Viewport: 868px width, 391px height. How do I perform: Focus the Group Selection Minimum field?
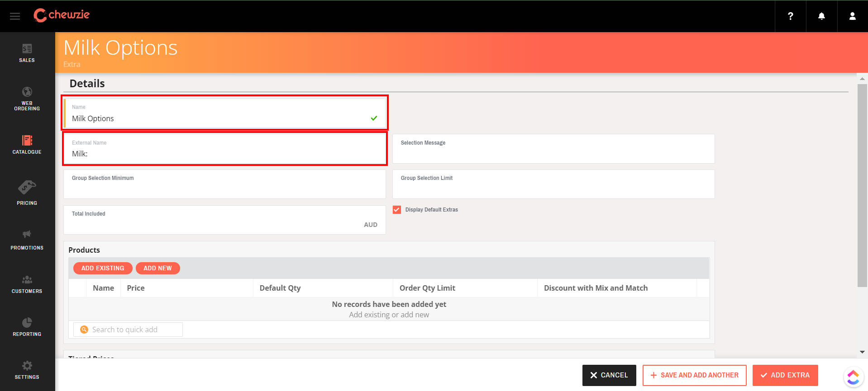pos(224,184)
